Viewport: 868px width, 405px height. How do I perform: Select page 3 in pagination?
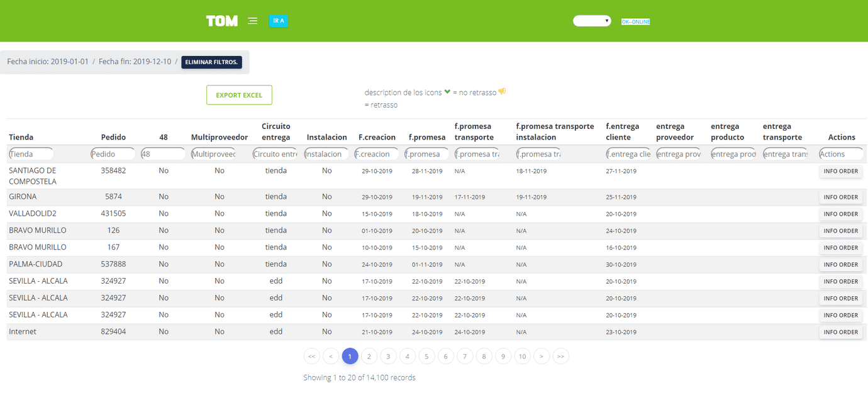(x=388, y=357)
